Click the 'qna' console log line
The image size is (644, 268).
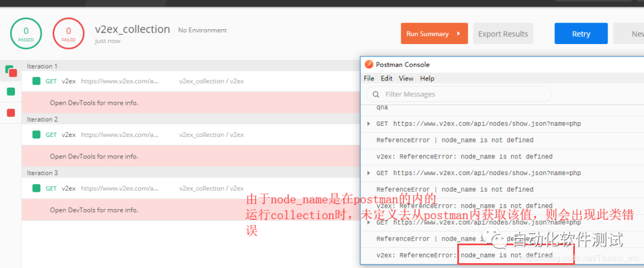pyautogui.click(x=382, y=108)
